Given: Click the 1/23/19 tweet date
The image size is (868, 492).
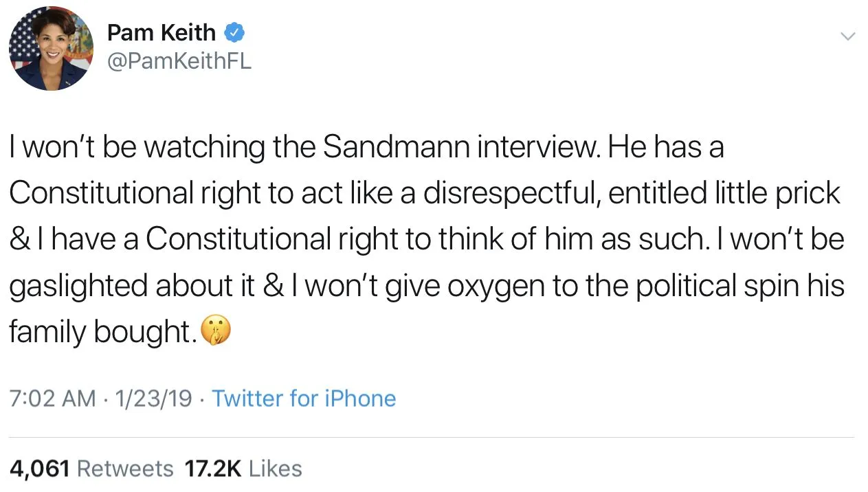Looking at the screenshot, I should tap(154, 399).
